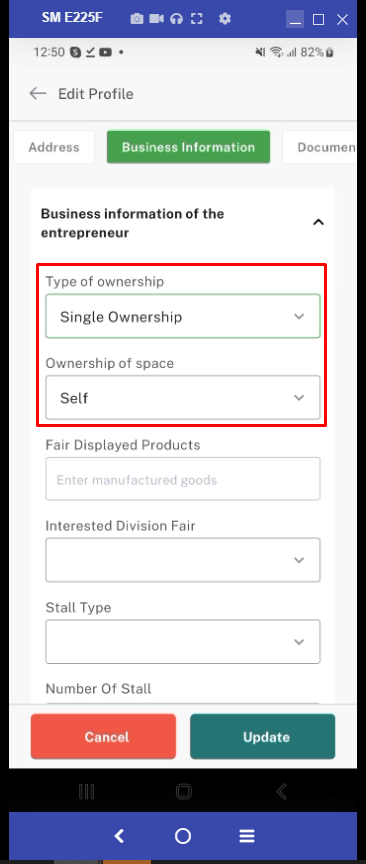The width and height of the screenshot is (366, 864).
Task: Click the Update button
Action: [x=262, y=737]
